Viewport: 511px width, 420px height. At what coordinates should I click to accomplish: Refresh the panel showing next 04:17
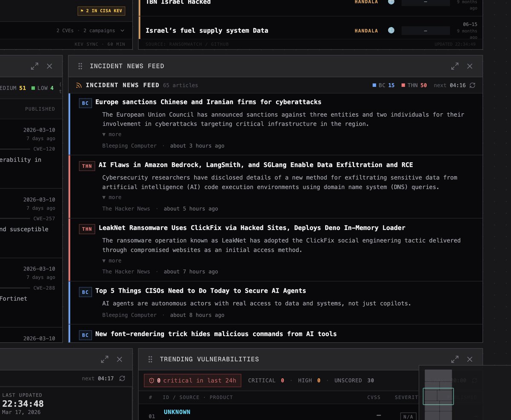click(122, 378)
